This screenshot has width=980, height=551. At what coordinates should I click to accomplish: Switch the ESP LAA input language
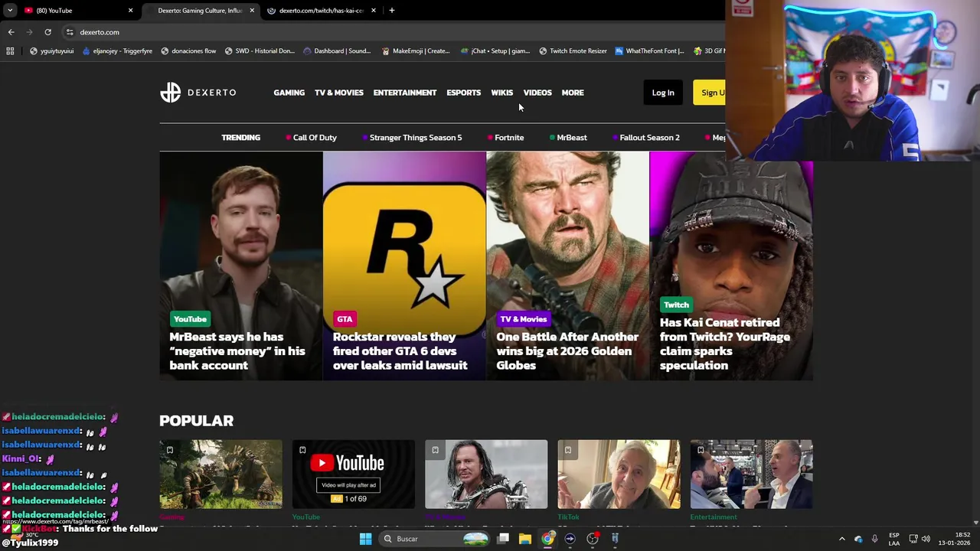pos(894,539)
